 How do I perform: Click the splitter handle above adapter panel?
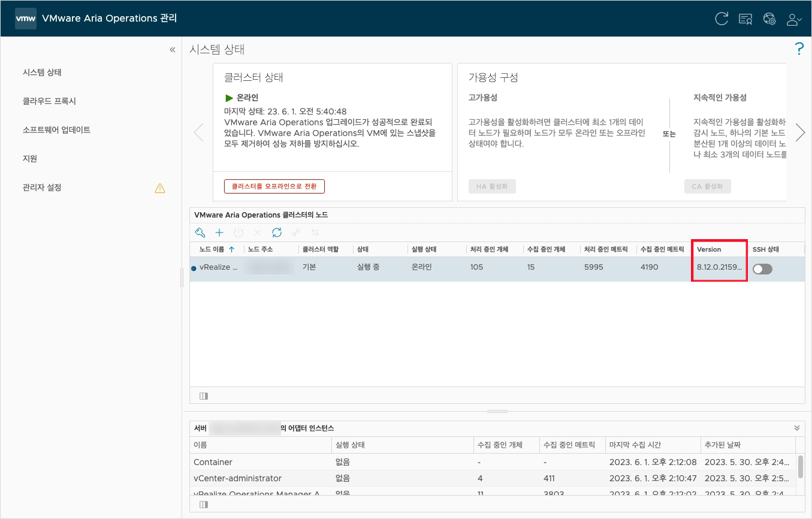click(497, 412)
